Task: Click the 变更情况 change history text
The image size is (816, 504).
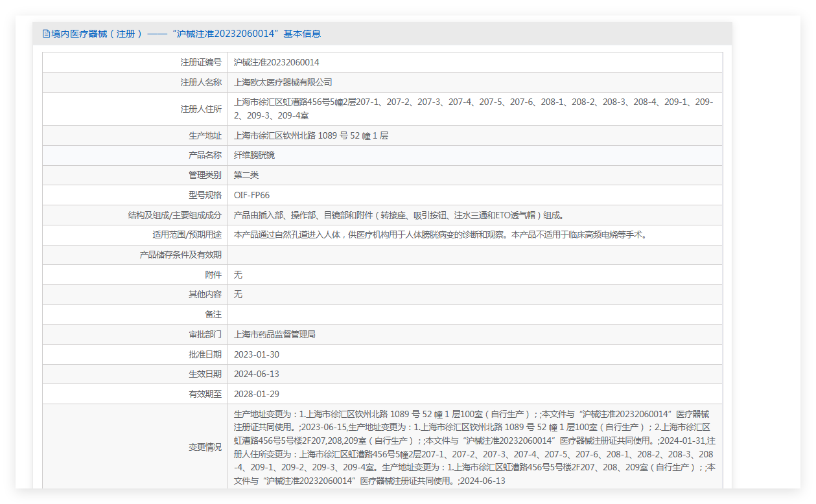Action: (474, 447)
